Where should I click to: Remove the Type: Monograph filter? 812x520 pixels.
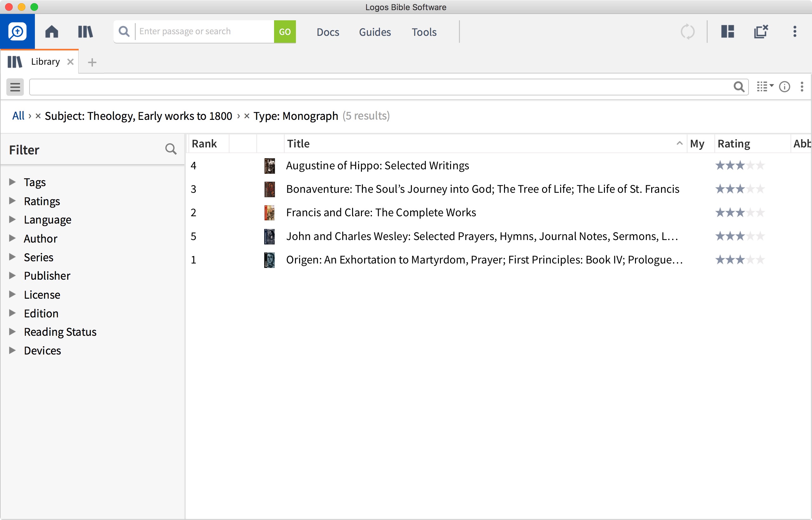click(x=246, y=116)
